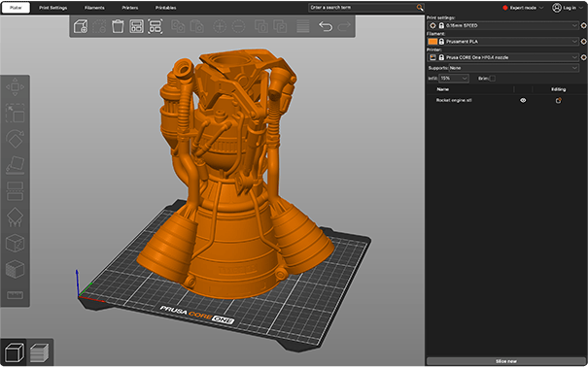Click the Arrange objects toolbar icon
The image size is (588, 367).
(136, 26)
